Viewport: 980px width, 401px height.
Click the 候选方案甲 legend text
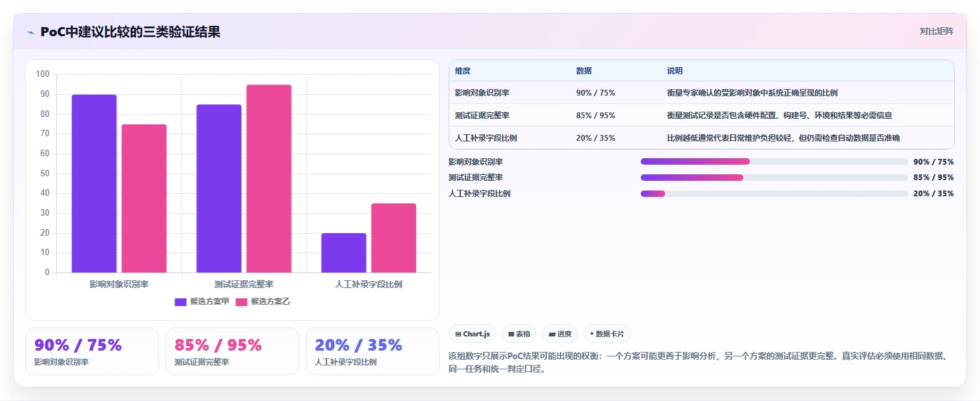coord(209,302)
